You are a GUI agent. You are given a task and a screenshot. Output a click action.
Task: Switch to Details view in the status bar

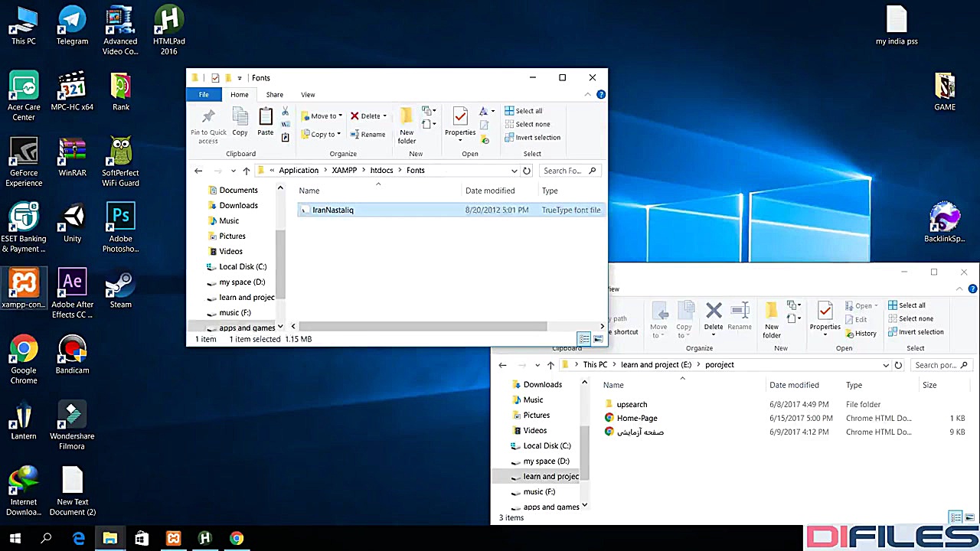point(584,339)
